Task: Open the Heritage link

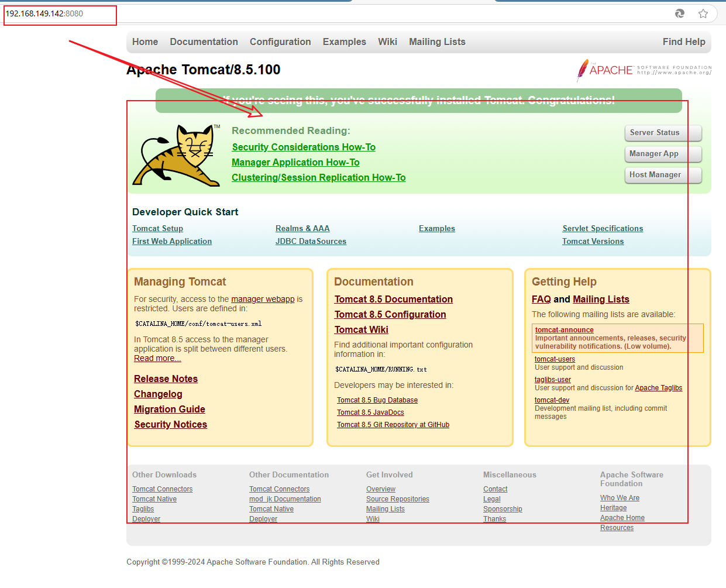Action: tap(613, 508)
